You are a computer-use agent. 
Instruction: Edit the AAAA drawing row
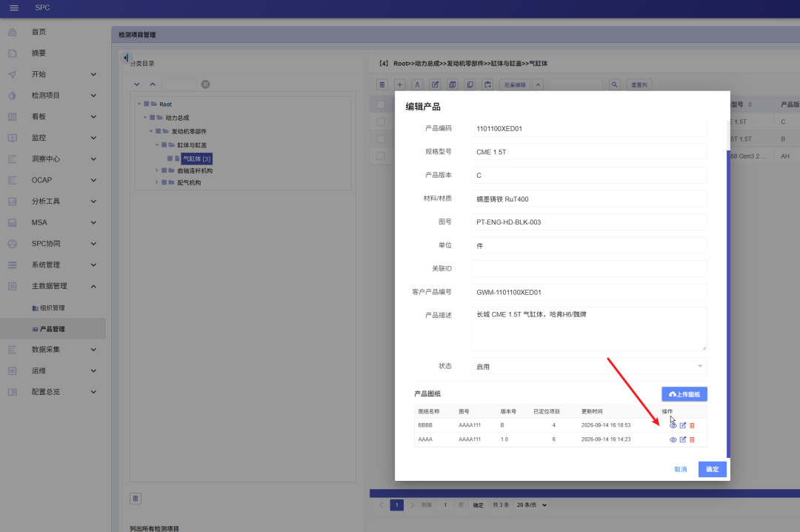pos(683,439)
